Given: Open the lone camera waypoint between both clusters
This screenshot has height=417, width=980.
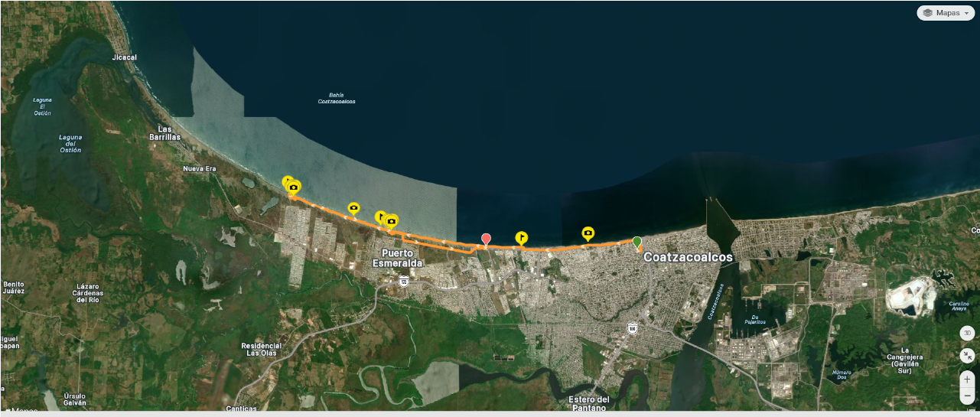Looking at the screenshot, I should point(353,207).
